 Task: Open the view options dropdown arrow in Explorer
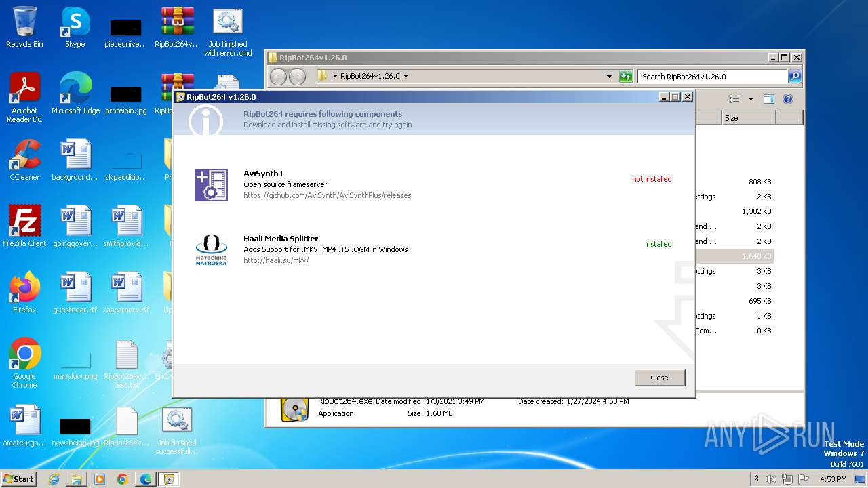click(x=751, y=99)
